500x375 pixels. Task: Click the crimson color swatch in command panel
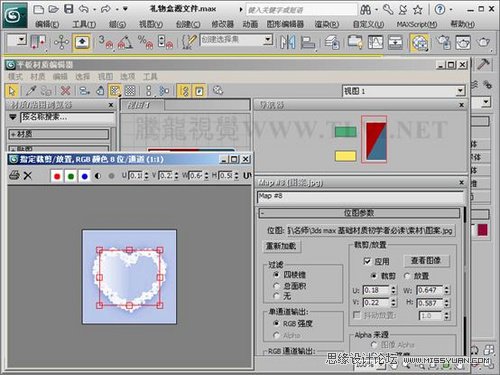[483, 230]
